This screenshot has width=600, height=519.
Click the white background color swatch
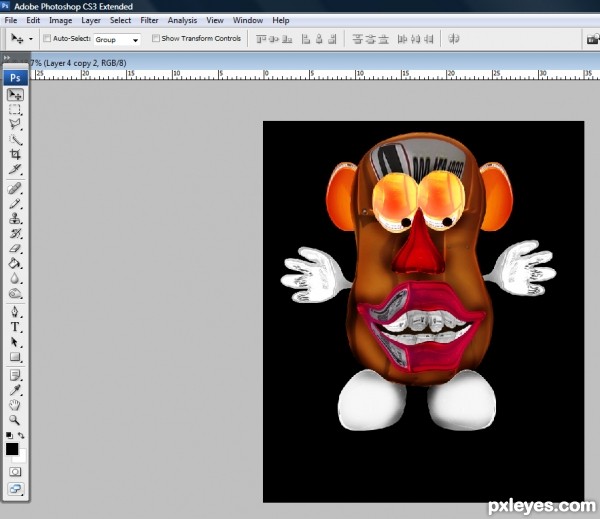22,458
